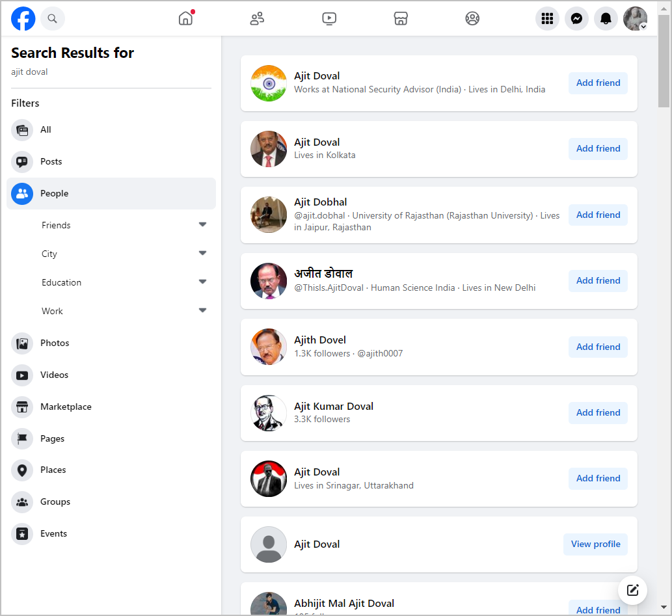672x616 pixels.
Task: Click the Facebook logo
Action: [23, 19]
